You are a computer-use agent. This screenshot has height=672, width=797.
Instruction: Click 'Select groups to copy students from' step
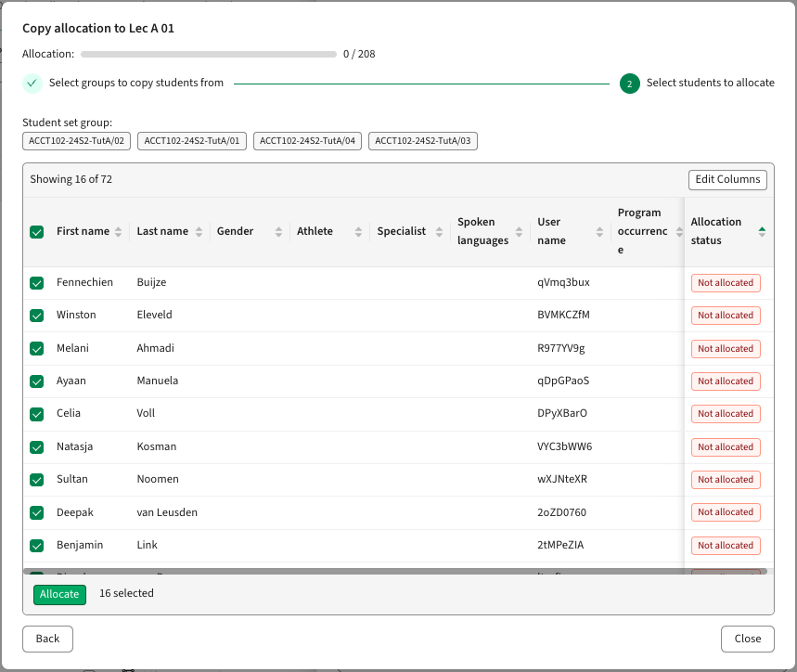[136, 83]
